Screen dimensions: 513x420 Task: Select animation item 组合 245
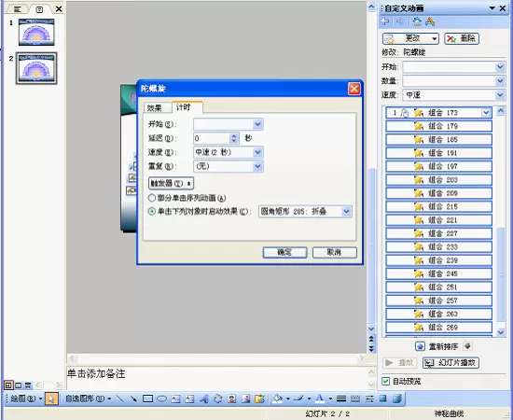pyautogui.click(x=438, y=273)
